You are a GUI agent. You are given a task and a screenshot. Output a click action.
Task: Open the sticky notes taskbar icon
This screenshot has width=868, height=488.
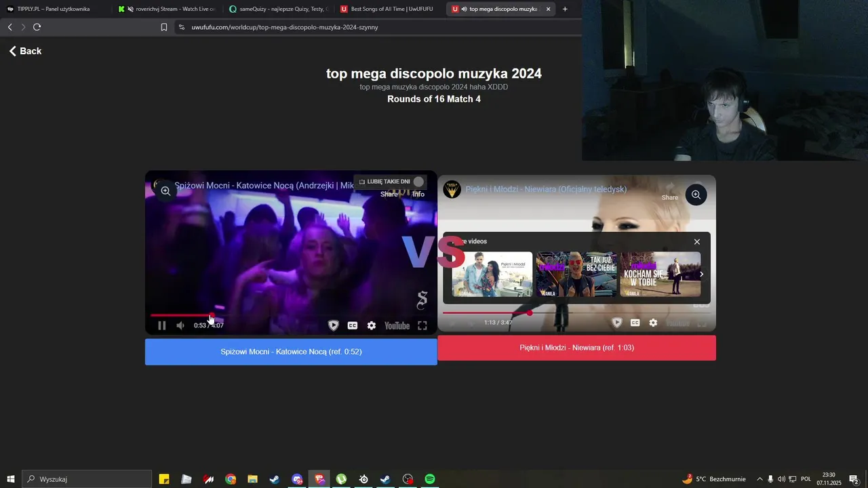(164, 479)
